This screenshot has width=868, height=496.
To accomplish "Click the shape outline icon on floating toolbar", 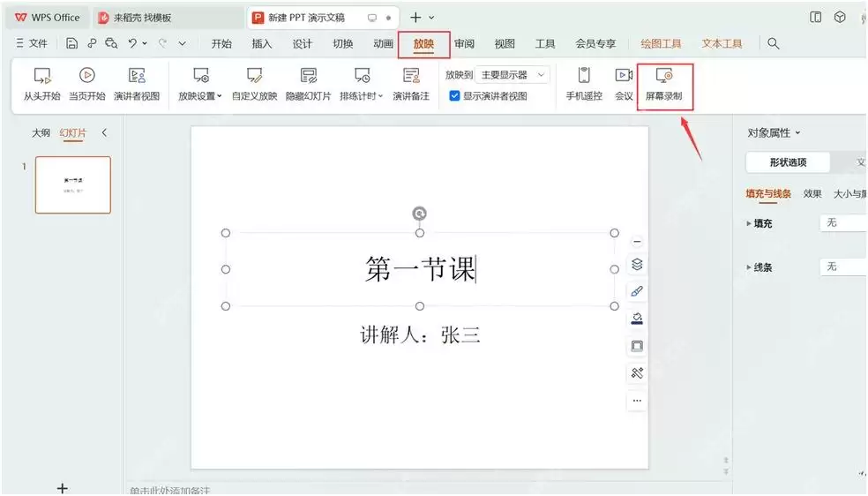I will pos(637,346).
